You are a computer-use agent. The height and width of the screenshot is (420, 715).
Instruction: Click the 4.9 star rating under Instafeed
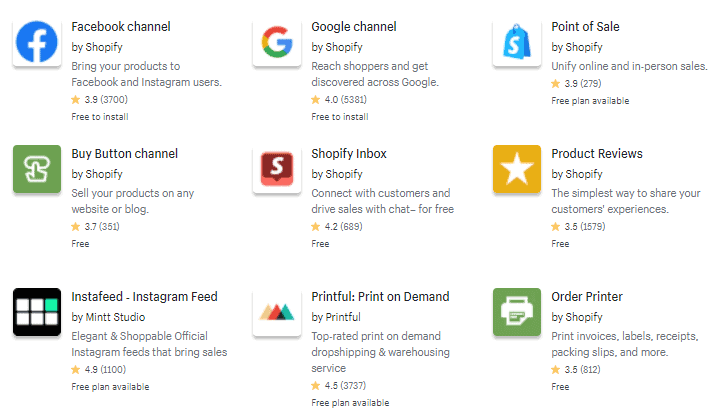(98, 369)
